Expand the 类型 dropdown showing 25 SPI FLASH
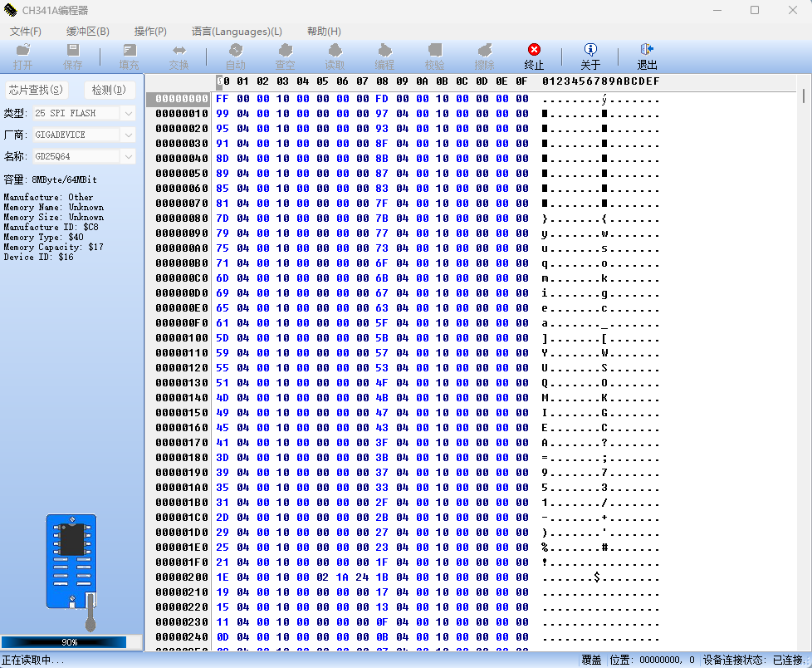 click(x=128, y=113)
